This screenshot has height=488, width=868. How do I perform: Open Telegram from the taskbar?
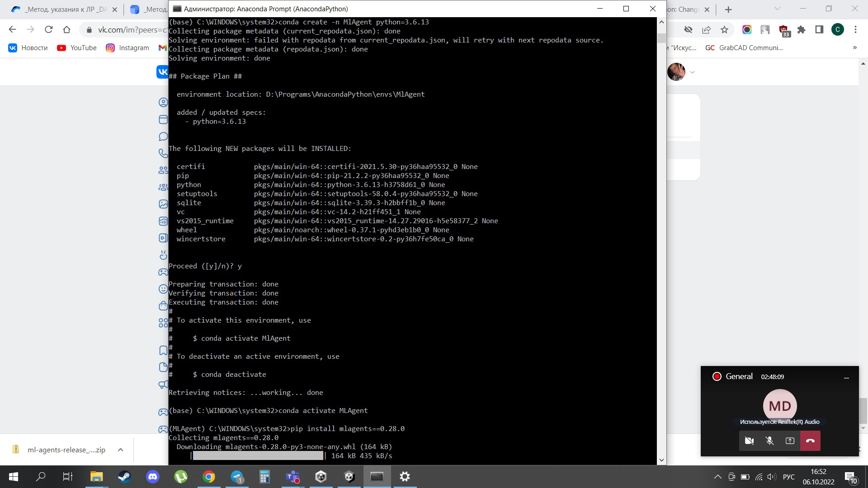pyautogui.click(x=237, y=477)
